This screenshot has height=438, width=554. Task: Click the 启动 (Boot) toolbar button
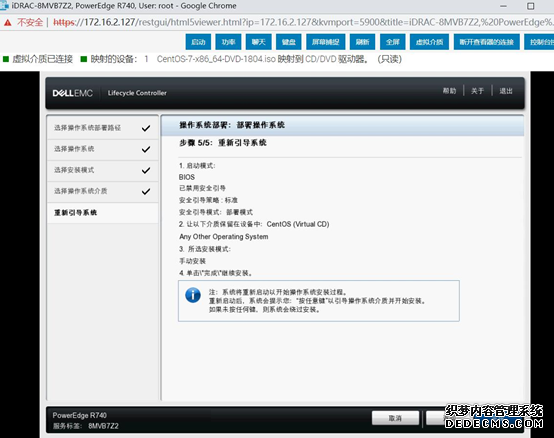pos(198,42)
